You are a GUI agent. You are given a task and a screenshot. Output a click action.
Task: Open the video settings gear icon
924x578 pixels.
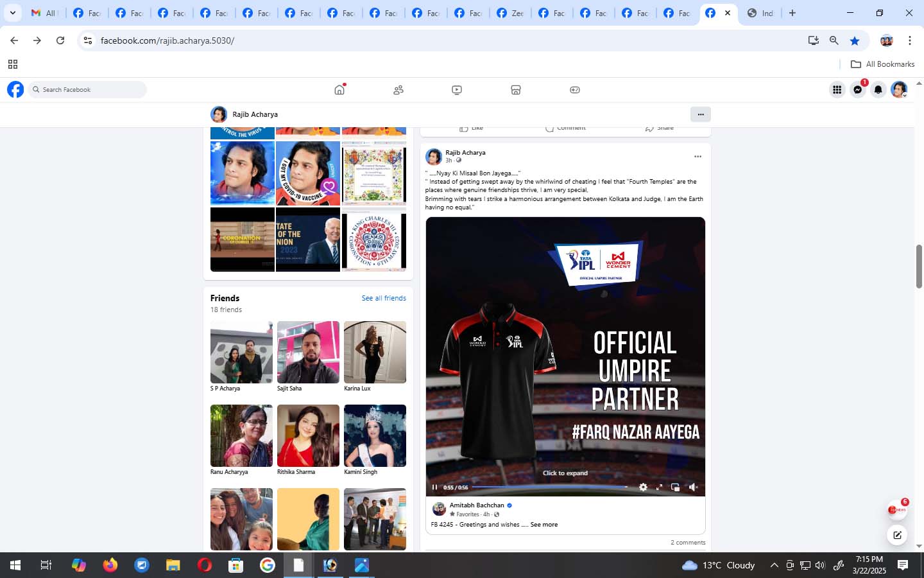click(643, 487)
